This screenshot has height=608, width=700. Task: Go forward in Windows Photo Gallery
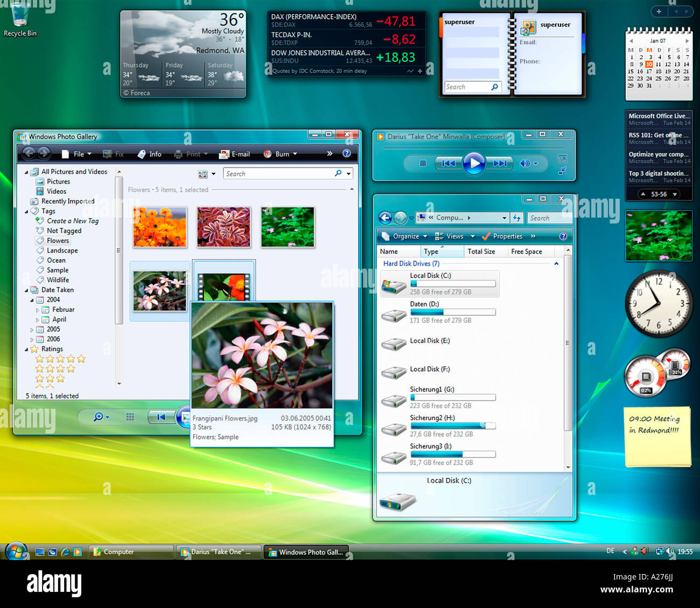point(44,153)
